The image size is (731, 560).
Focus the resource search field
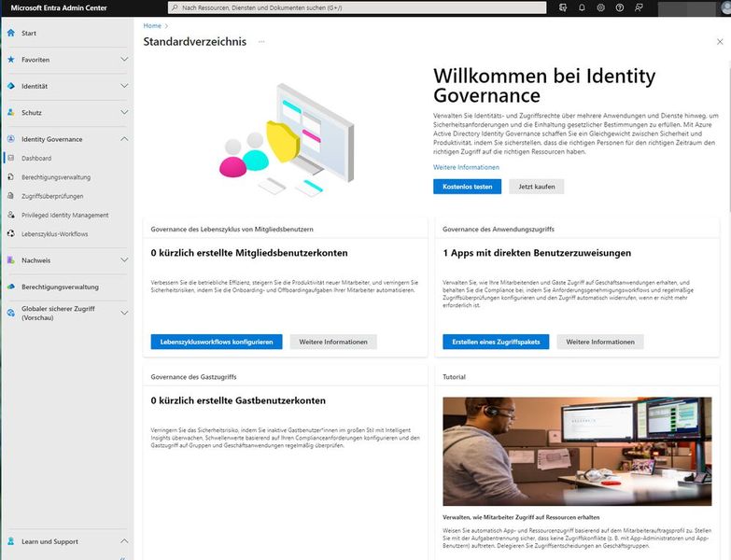point(358,7)
